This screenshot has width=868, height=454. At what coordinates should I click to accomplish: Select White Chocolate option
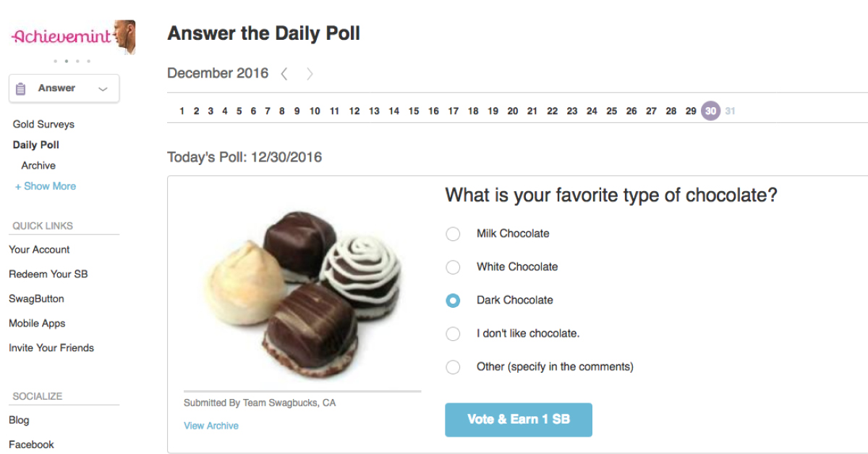coord(453,267)
